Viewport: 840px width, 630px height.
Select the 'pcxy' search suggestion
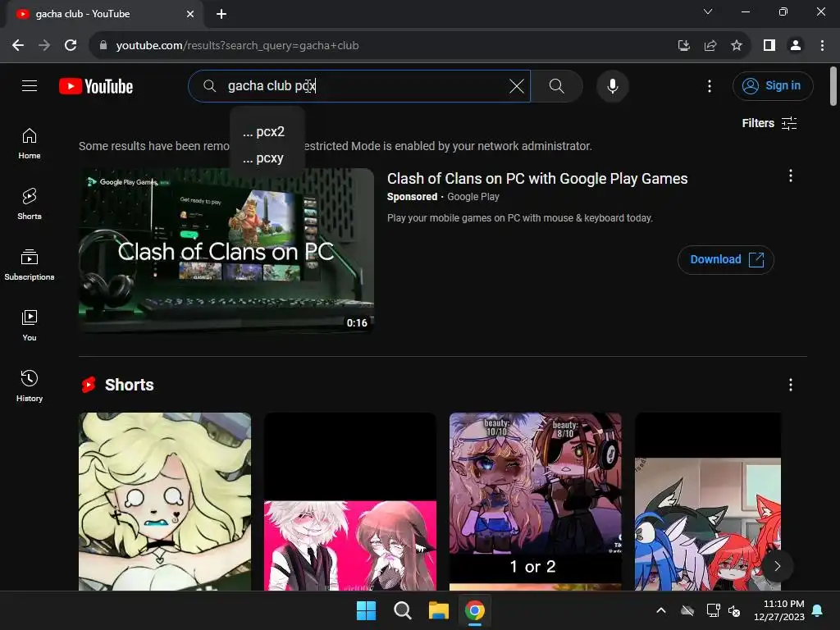pos(267,158)
